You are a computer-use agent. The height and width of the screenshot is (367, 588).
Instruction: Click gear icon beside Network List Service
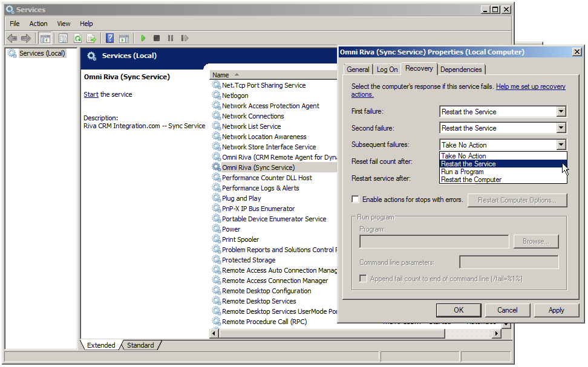pos(217,126)
